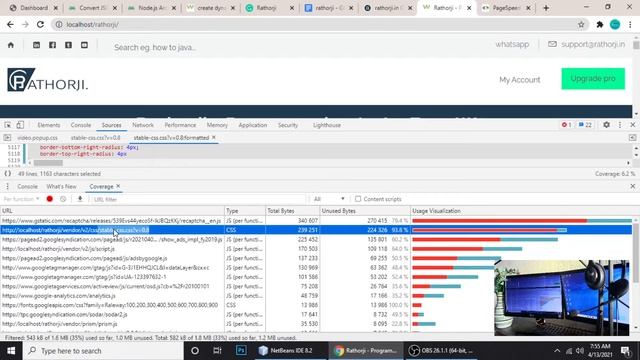Image resolution: width=640 pixels, height=360 pixels.
Task: Open the Chrome three-dot menu
Action: click(630, 24)
